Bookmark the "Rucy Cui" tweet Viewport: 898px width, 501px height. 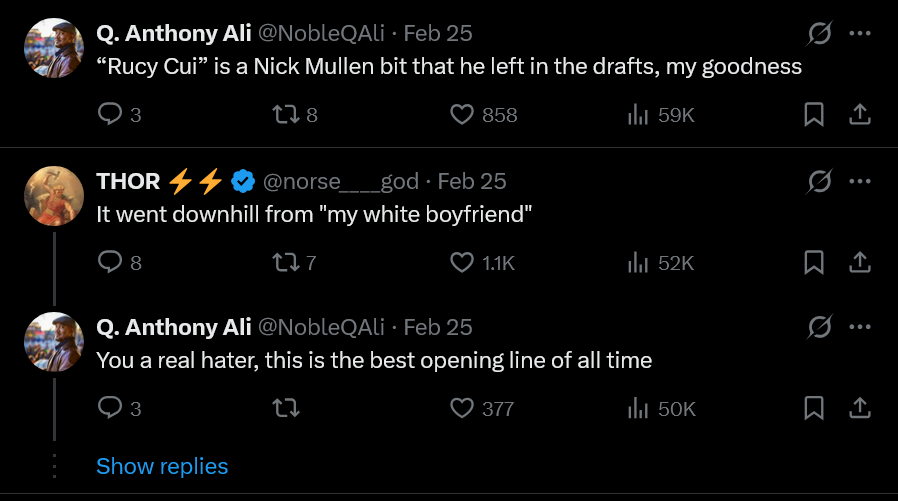[x=814, y=115]
